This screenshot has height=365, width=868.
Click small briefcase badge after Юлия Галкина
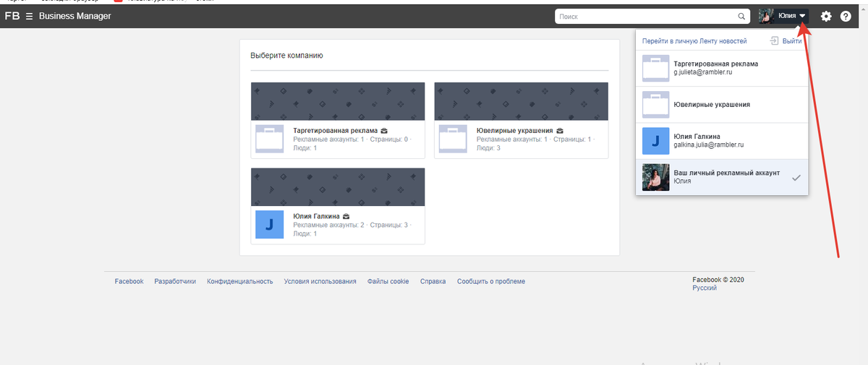click(x=347, y=216)
